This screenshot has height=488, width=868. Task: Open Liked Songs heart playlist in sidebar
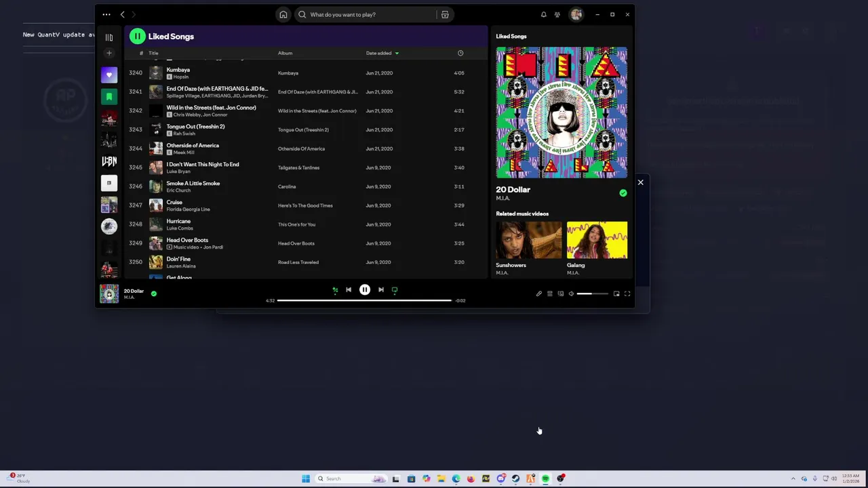click(x=109, y=75)
